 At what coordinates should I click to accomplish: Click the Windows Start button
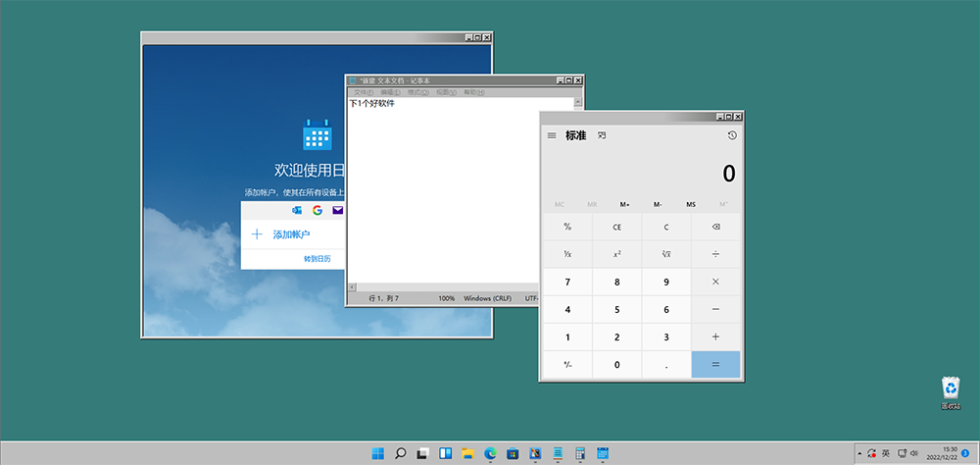(x=377, y=453)
